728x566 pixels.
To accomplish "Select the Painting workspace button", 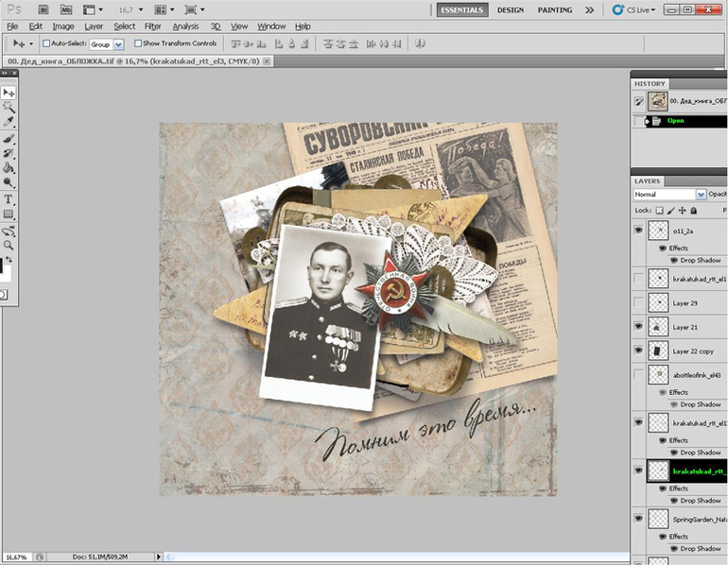I will (x=554, y=10).
